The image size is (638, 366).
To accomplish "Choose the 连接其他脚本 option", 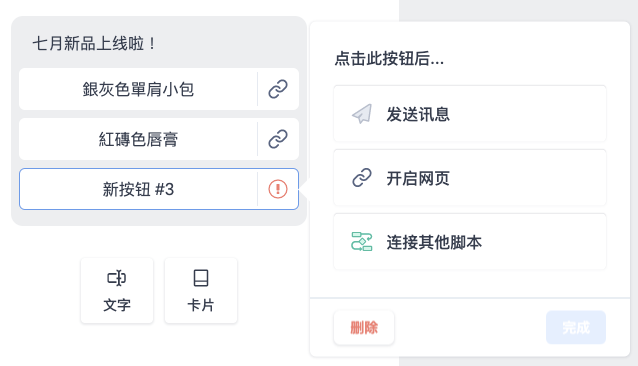I will (470, 242).
